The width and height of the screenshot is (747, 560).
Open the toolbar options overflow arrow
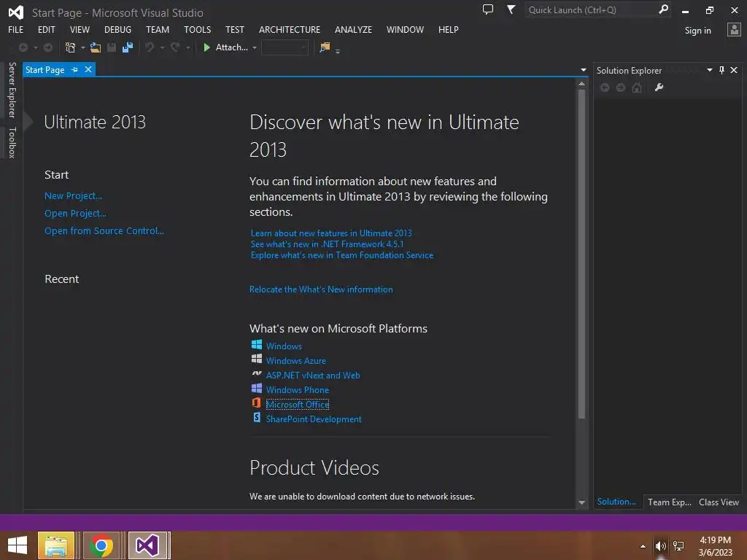(338, 51)
